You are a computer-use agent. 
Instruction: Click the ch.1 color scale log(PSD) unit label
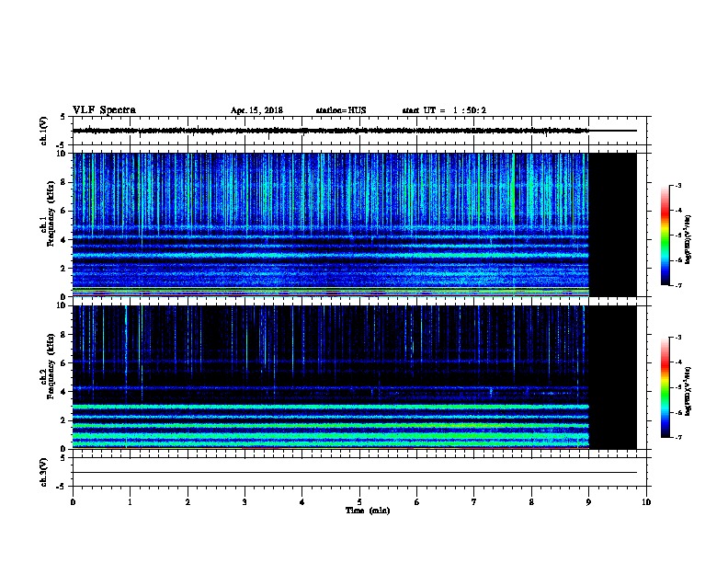point(688,239)
